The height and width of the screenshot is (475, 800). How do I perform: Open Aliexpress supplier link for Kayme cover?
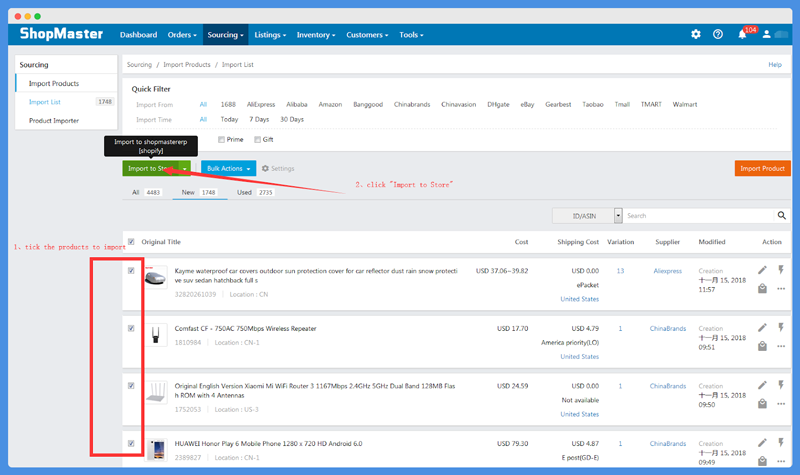coord(667,271)
